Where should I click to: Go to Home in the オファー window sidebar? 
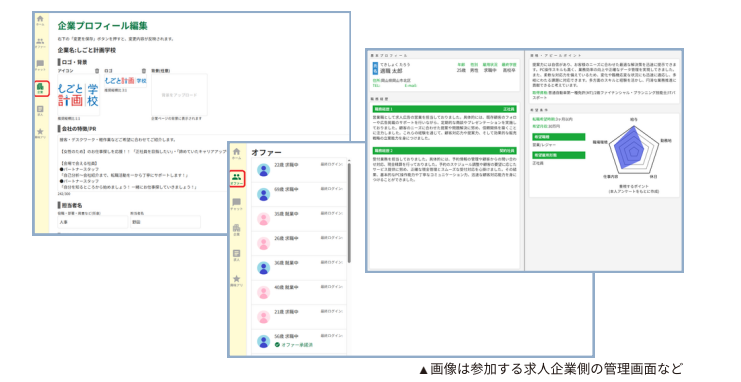point(237,153)
